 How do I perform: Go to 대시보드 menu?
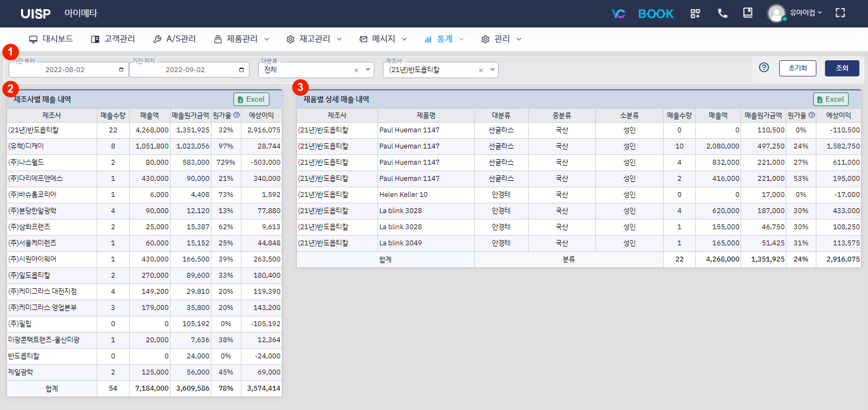point(51,39)
